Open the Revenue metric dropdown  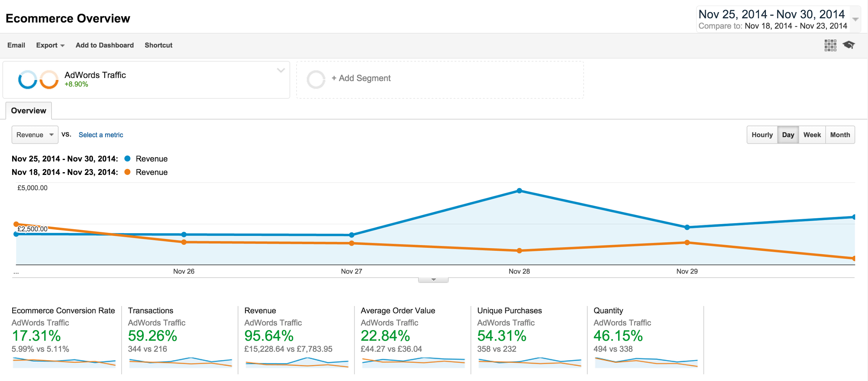35,135
